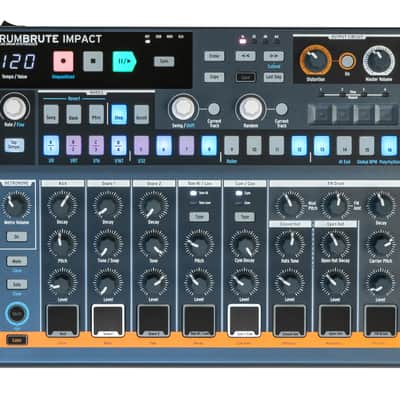Turn the Cym Decay knob
400x400 pixels.
click(x=245, y=243)
